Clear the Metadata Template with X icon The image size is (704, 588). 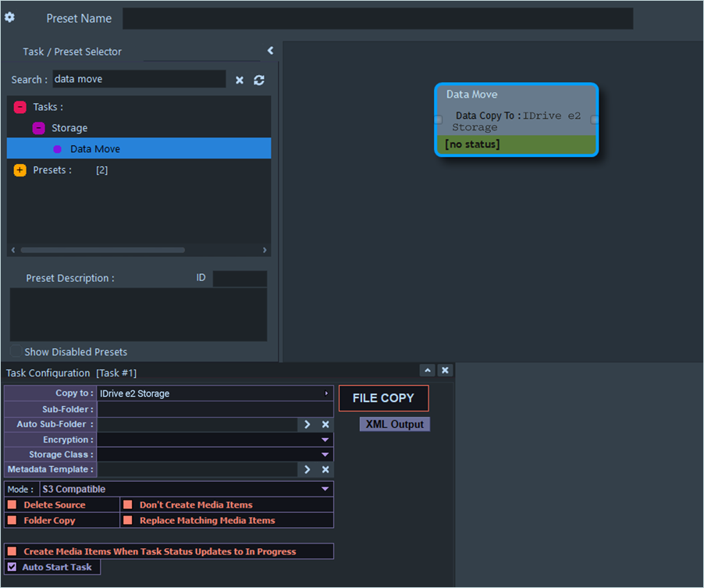pyautogui.click(x=325, y=469)
